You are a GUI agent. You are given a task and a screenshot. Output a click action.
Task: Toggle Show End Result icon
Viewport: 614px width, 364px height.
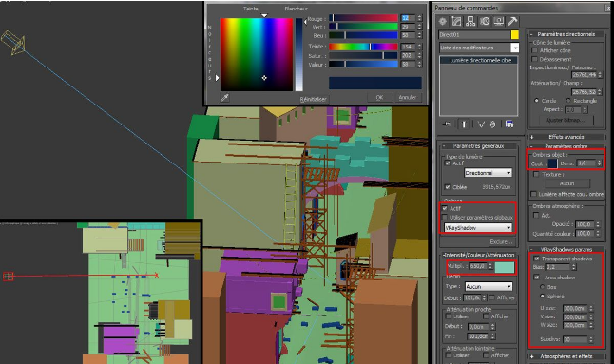(464, 125)
